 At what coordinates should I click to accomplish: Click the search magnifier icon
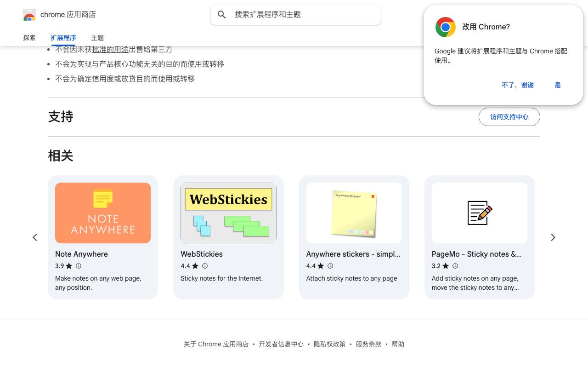click(x=222, y=15)
